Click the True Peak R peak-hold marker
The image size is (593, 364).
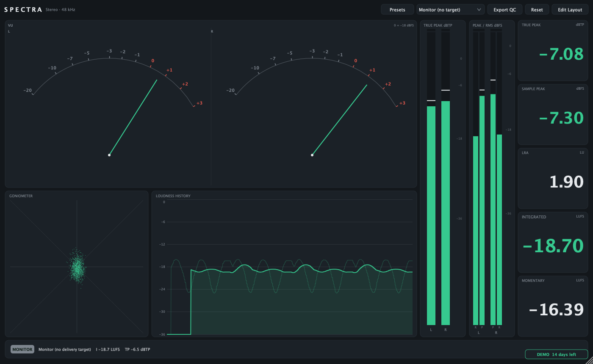click(x=446, y=90)
